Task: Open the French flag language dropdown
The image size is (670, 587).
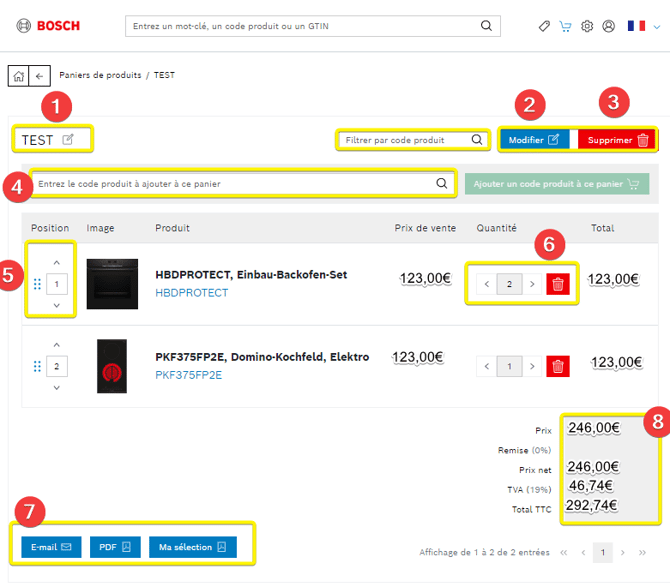Action: (x=643, y=26)
